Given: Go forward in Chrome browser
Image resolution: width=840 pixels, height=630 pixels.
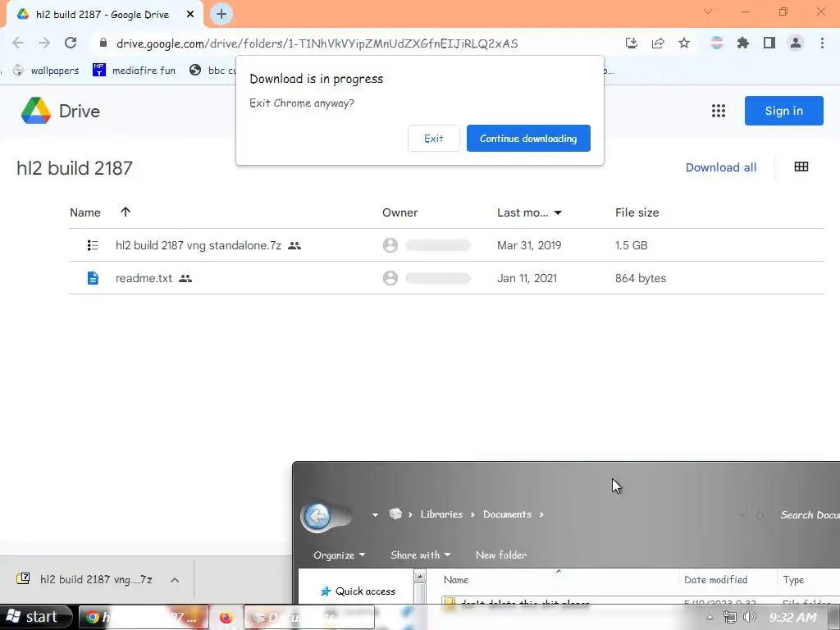Looking at the screenshot, I should (x=44, y=43).
